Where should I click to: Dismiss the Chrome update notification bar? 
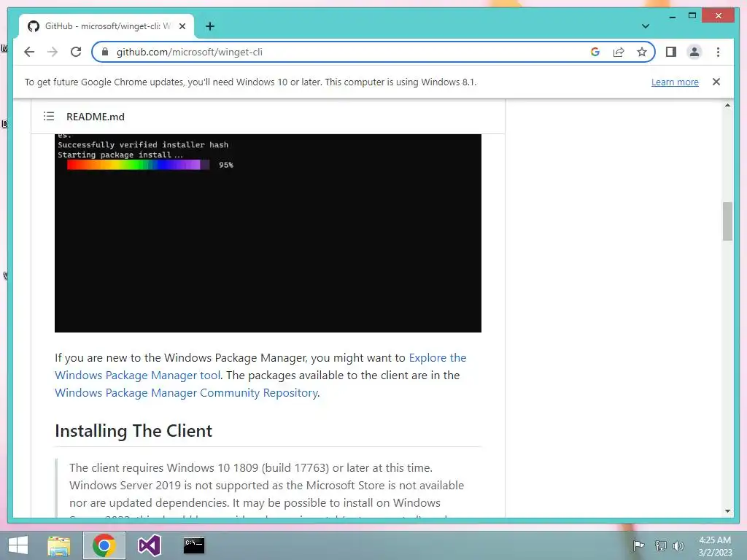point(716,82)
